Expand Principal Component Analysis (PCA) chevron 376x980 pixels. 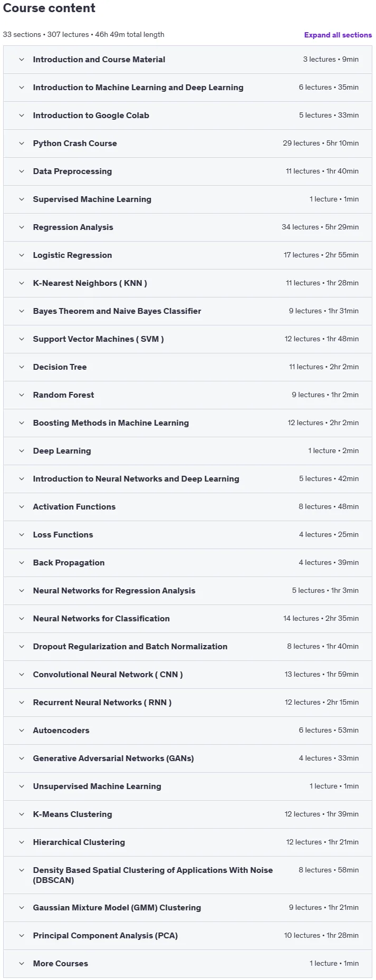tap(22, 936)
